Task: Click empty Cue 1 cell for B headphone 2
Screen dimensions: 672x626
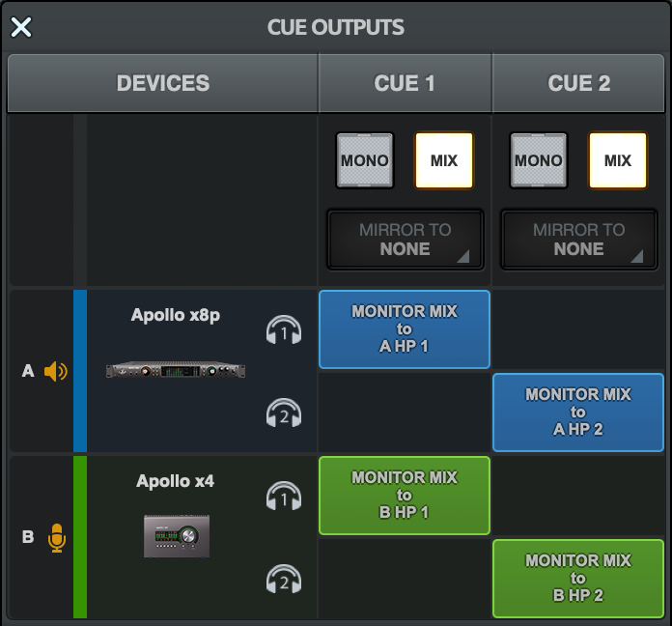Action: 405,579
